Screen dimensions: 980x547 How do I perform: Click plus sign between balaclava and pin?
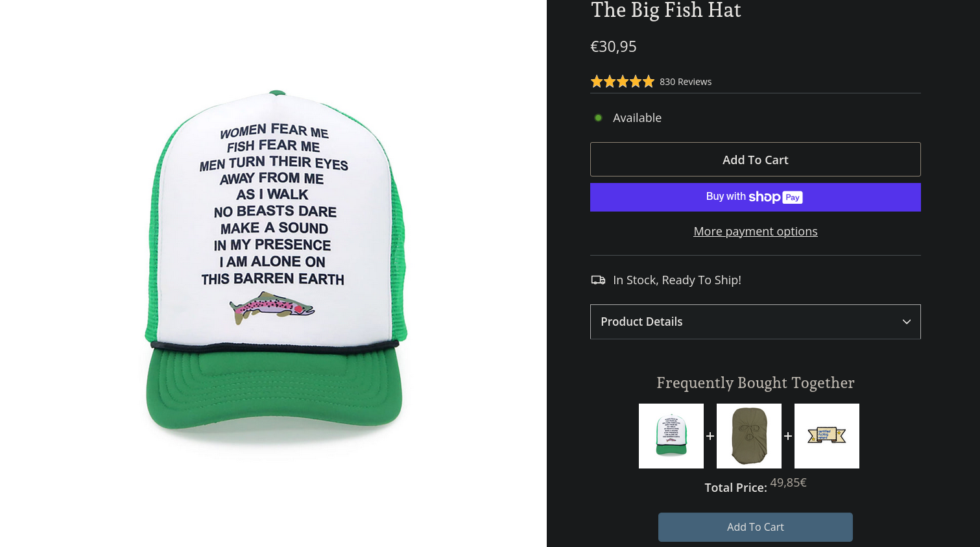click(788, 436)
